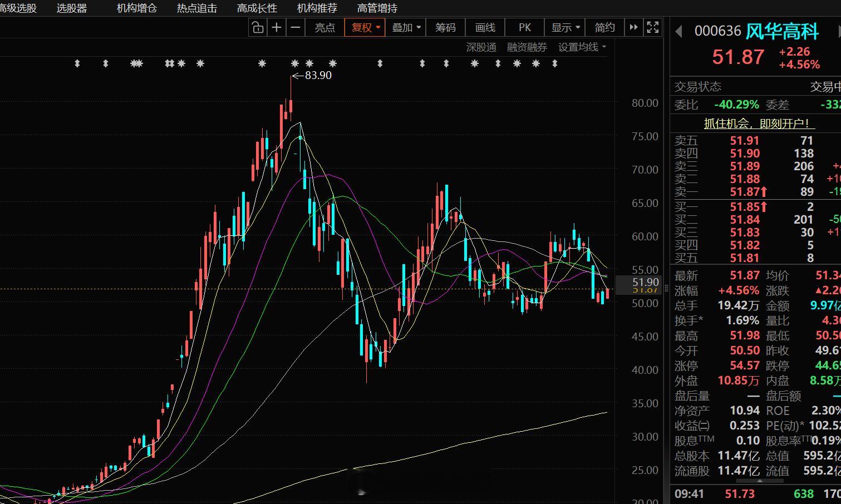Click the 涨停 price 54.57
Image resolution: width=841 pixels, height=504 pixels.
tap(744, 365)
